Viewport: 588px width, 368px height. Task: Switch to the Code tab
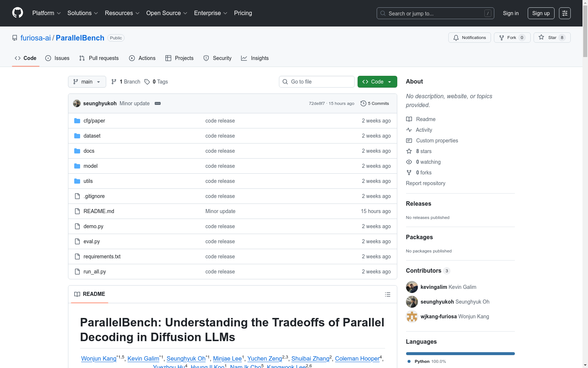pos(26,58)
